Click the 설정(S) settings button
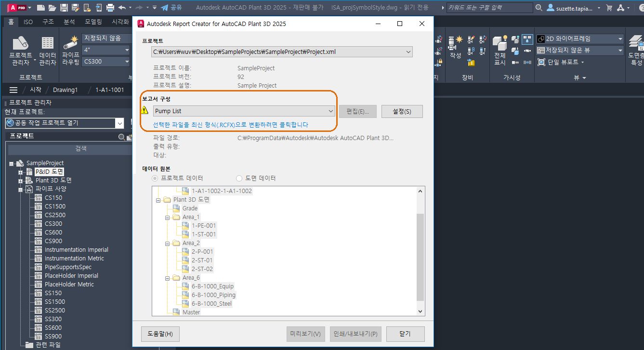The image size is (644, 350). (x=402, y=111)
